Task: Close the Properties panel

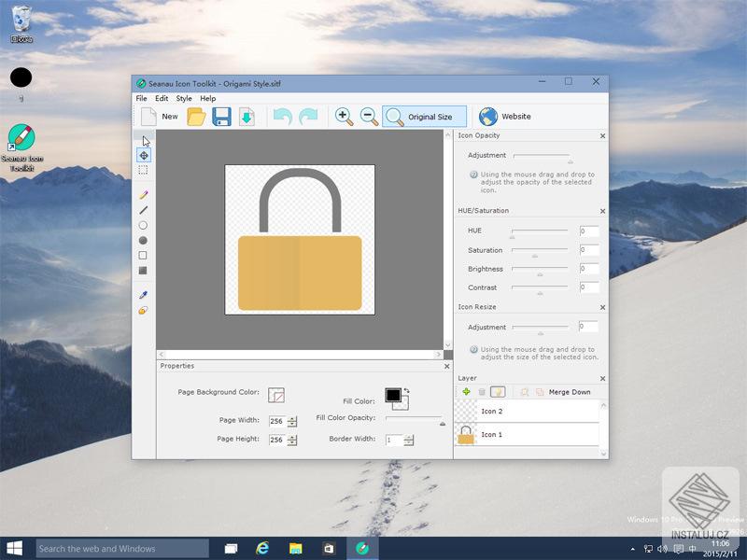Action: (x=447, y=366)
